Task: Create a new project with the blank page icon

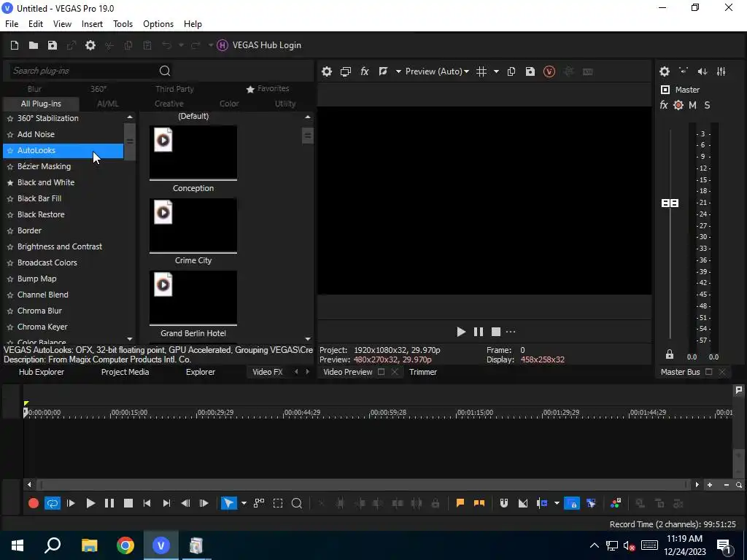Action: click(x=15, y=45)
